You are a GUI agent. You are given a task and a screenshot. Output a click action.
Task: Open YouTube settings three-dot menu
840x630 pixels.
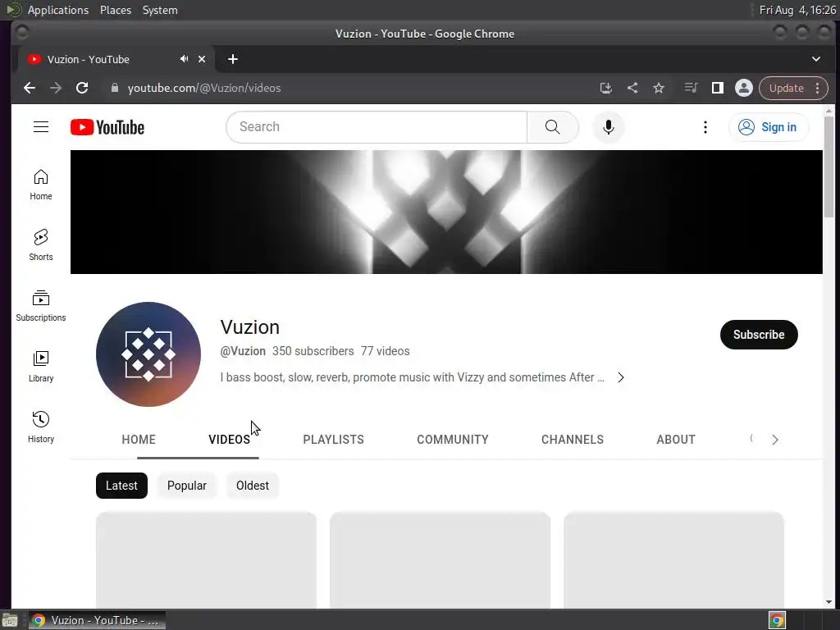[x=705, y=127]
